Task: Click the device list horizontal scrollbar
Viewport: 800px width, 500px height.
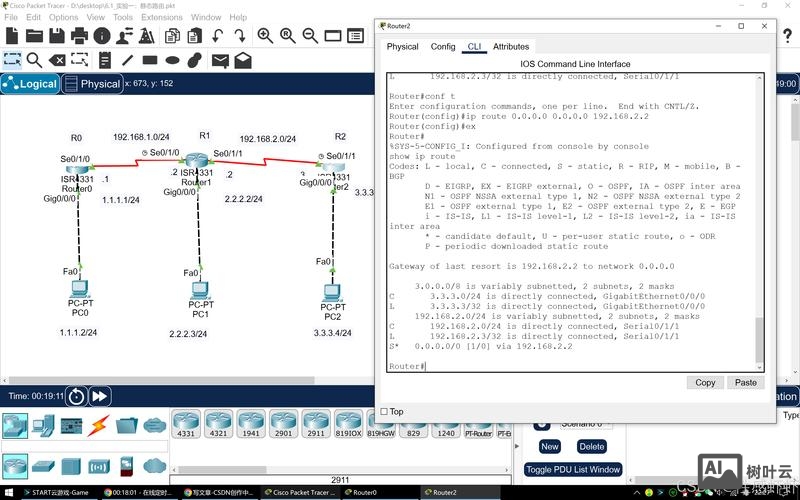Action: click(x=222, y=469)
